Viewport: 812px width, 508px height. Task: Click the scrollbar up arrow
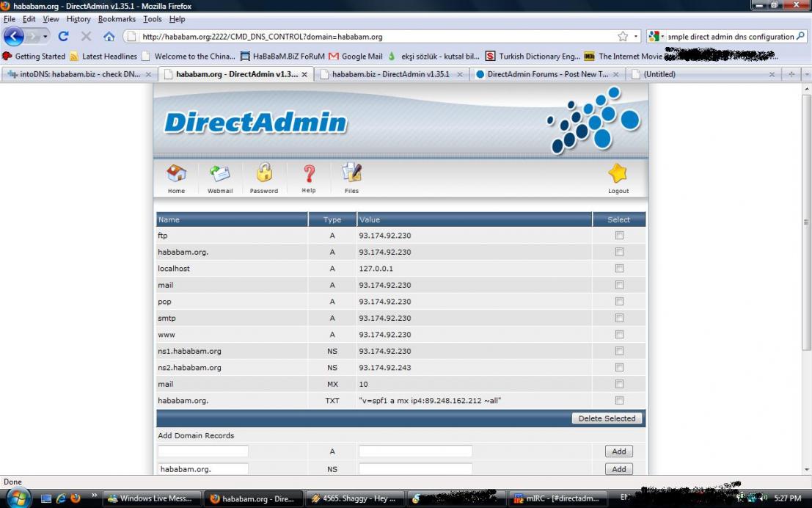point(806,89)
